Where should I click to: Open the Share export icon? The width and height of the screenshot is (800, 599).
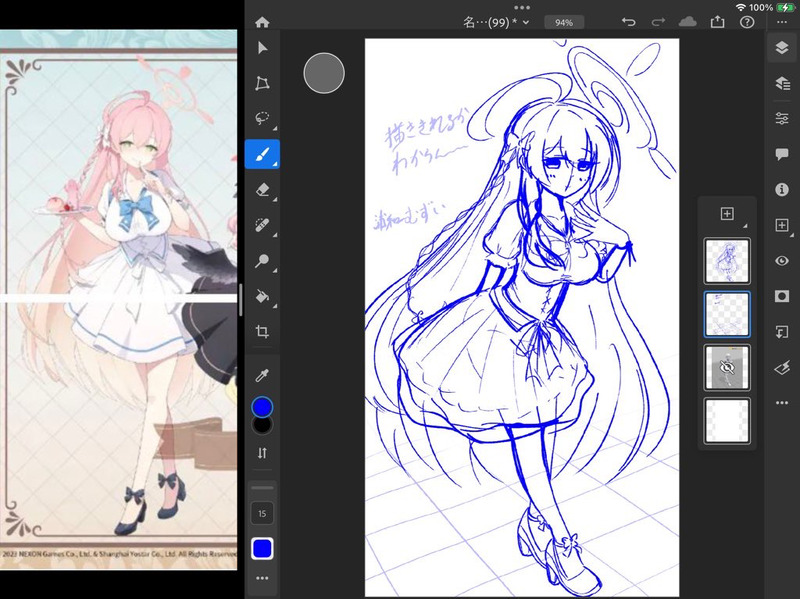pyautogui.click(x=717, y=21)
